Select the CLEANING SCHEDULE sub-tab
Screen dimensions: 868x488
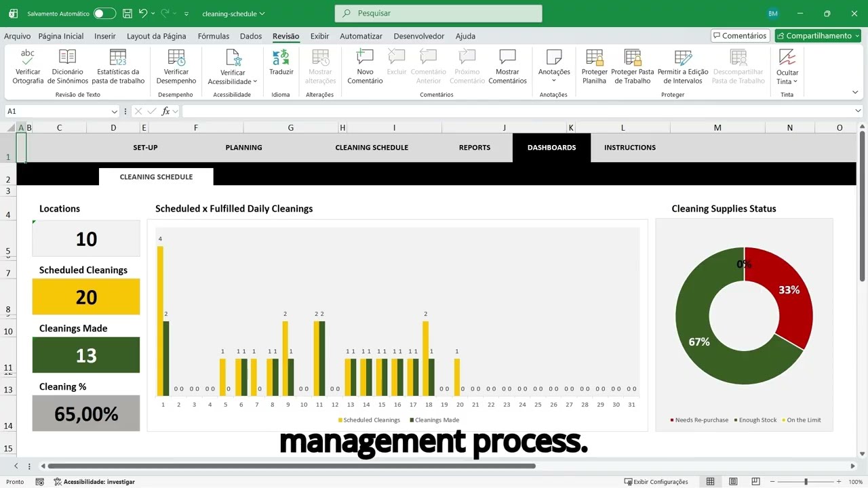pos(156,177)
